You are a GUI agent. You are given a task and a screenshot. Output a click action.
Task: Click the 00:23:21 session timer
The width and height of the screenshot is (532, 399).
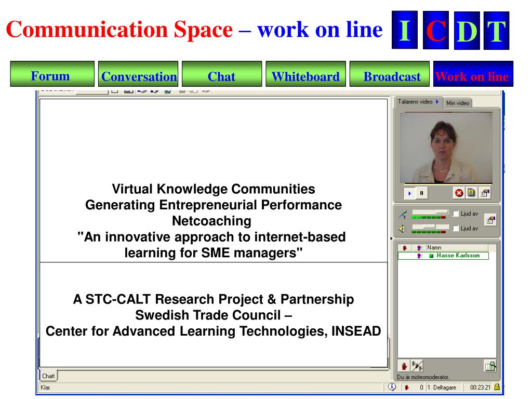point(480,387)
